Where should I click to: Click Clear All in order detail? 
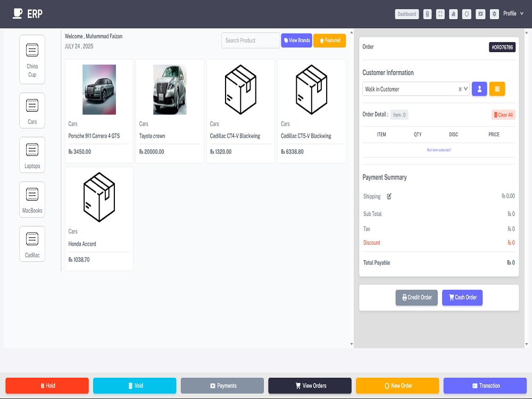[503, 115]
